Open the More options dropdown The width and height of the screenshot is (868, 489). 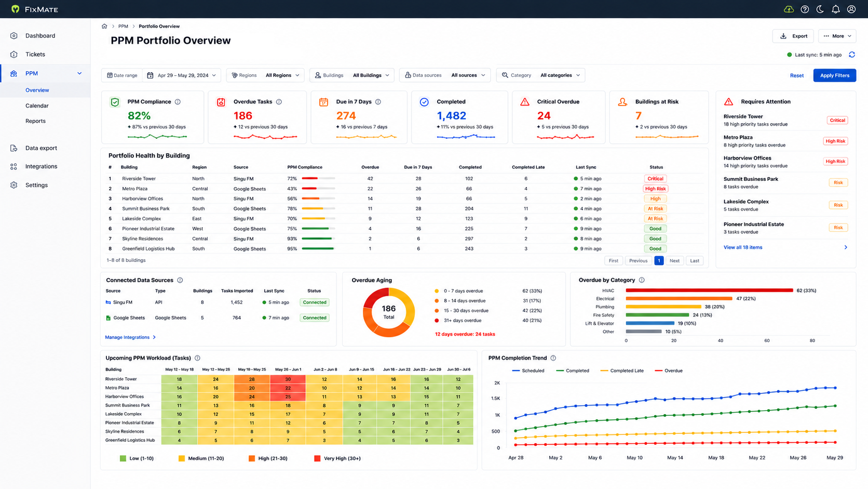tap(837, 36)
